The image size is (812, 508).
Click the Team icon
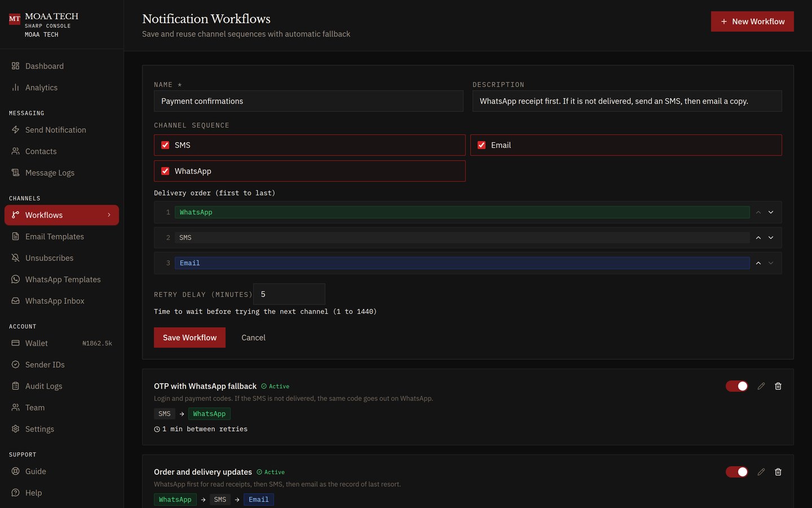tap(15, 408)
